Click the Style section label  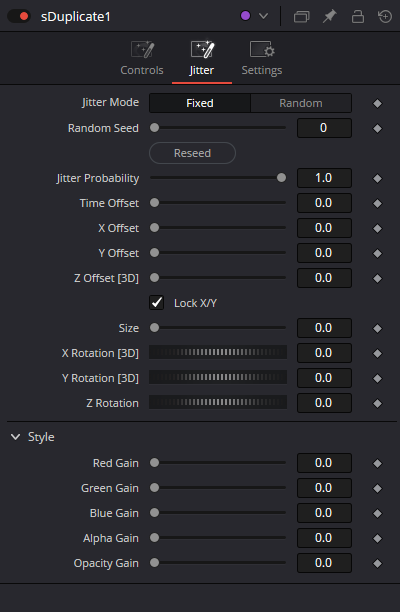(41, 437)
